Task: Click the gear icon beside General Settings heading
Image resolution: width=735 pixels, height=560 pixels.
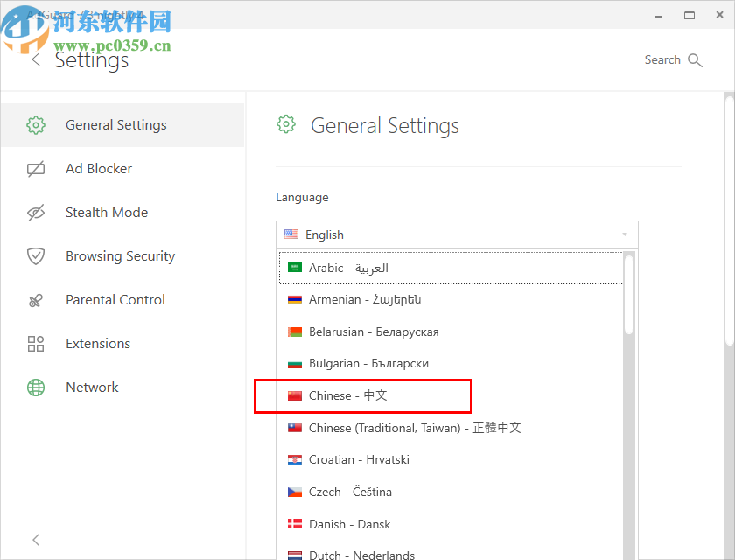Action: [286, 124]
